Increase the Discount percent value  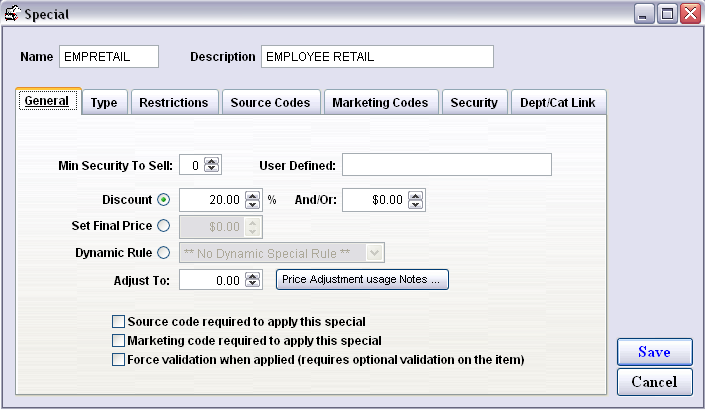(x=253, y=196)
